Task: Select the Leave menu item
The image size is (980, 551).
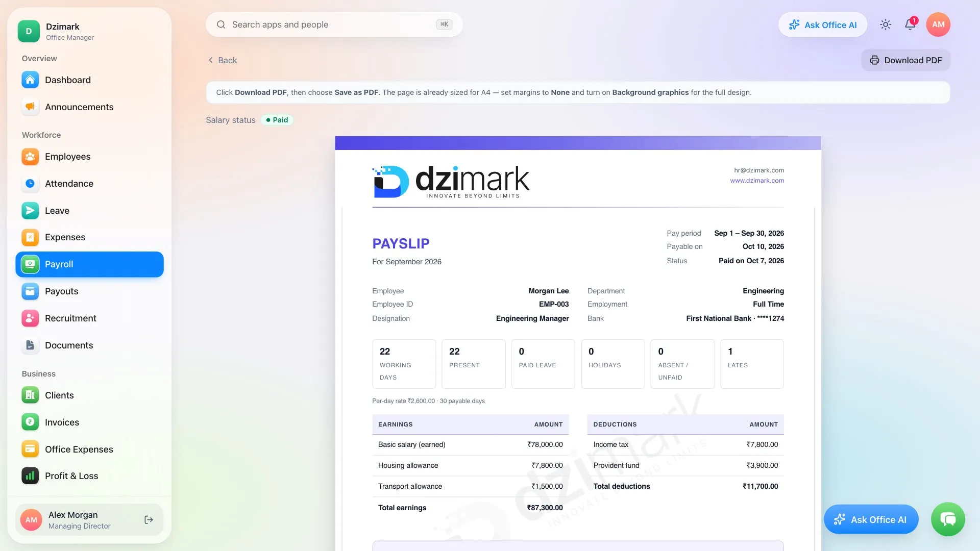Action: [90, 211]
